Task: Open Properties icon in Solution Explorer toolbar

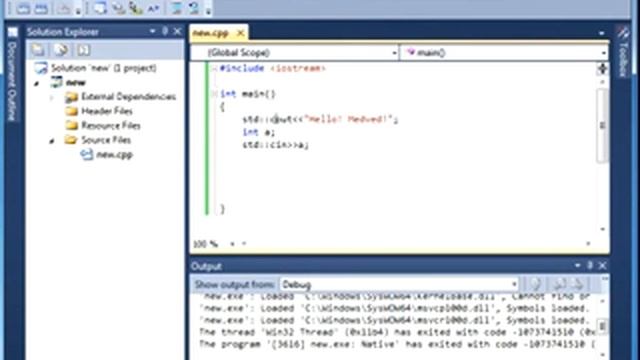Action: coord(38,50)
